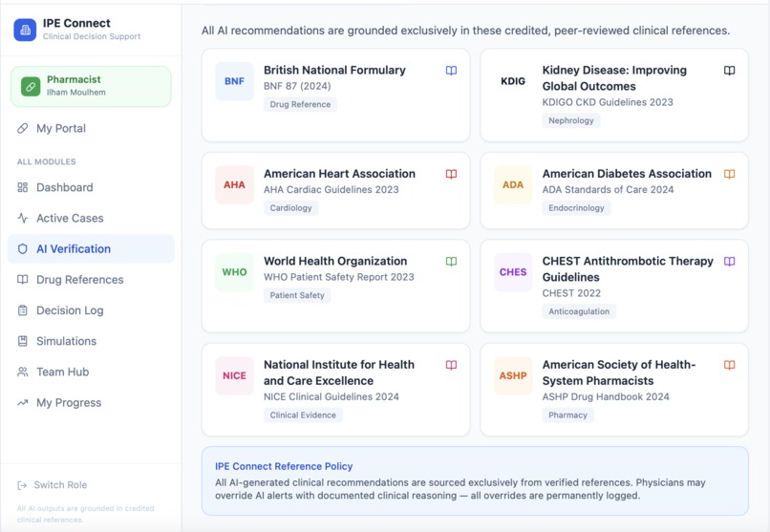Select AI Verification in sidebar

coord(91,249)
